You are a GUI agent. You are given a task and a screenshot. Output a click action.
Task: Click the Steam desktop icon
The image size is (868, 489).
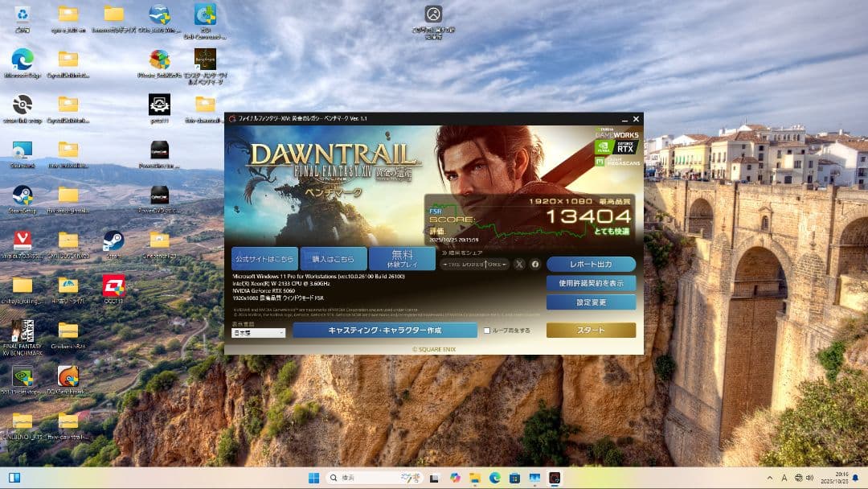coord(113,242)
